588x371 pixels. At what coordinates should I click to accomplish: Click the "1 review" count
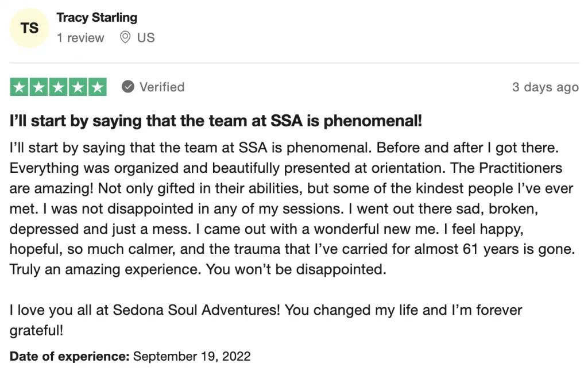[80, 38]
